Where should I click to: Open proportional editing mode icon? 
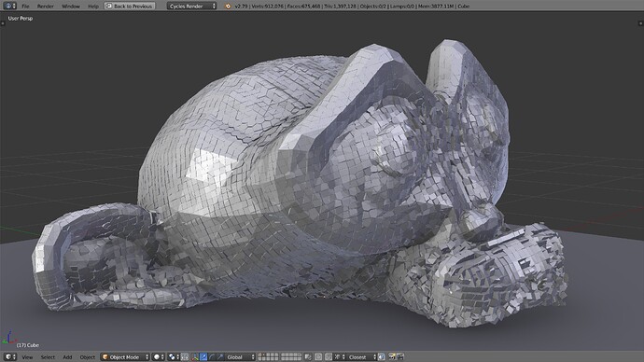click(318, 357)
